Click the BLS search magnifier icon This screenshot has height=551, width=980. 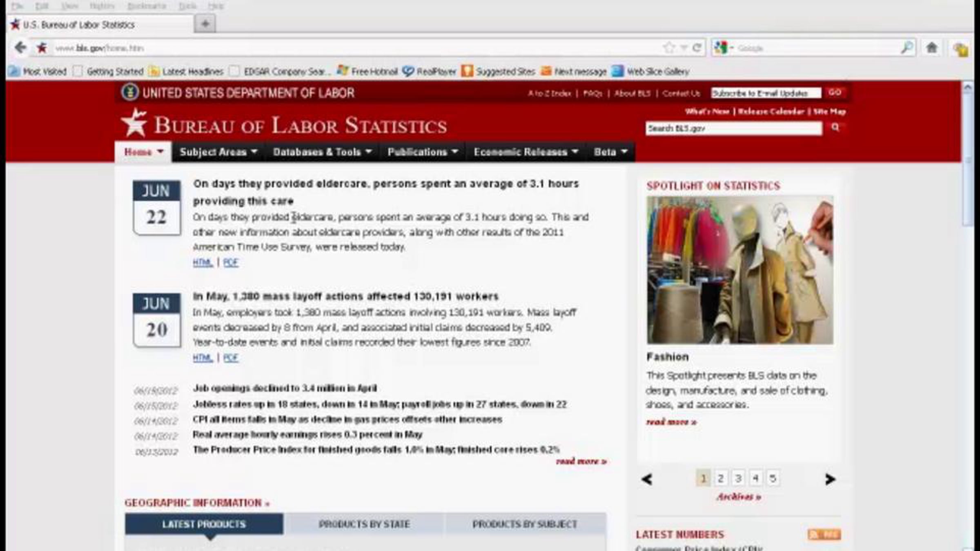click(835, 128)
